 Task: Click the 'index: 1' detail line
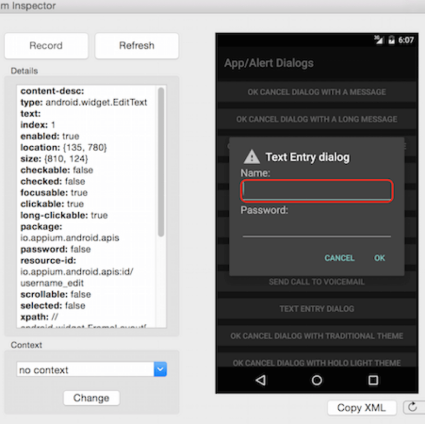coord(38,125)
